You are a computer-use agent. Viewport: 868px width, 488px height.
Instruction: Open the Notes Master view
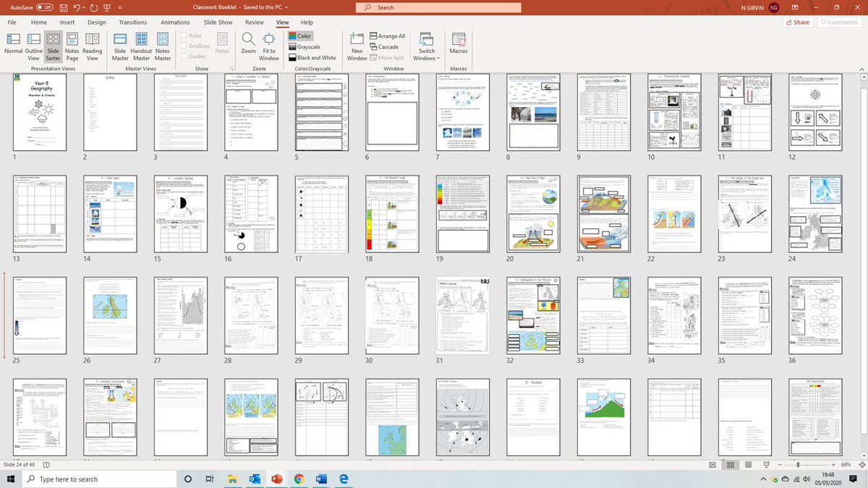(163, 45)
